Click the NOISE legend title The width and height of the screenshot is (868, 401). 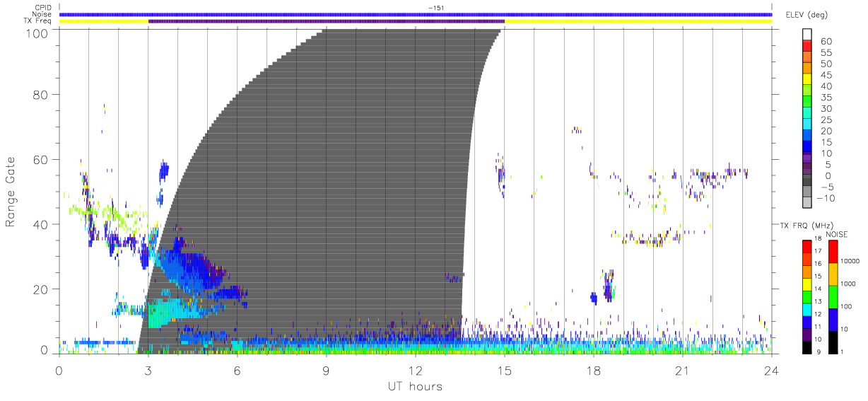pos(836,234)
